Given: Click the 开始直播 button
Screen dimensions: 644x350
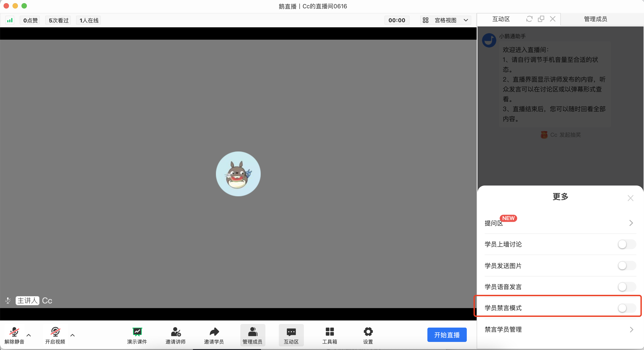Looking at the screenshot, I should point(447,335).
